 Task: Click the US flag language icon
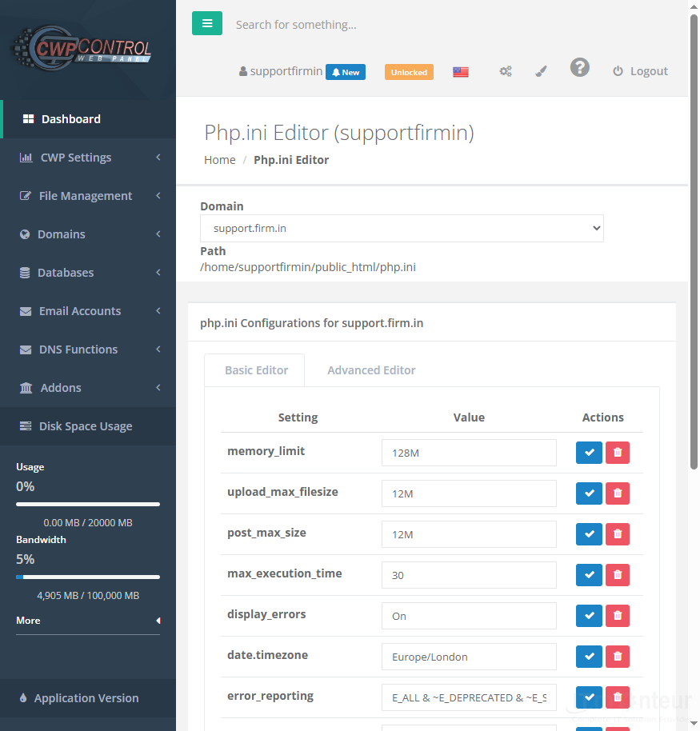tap(460, 72)
